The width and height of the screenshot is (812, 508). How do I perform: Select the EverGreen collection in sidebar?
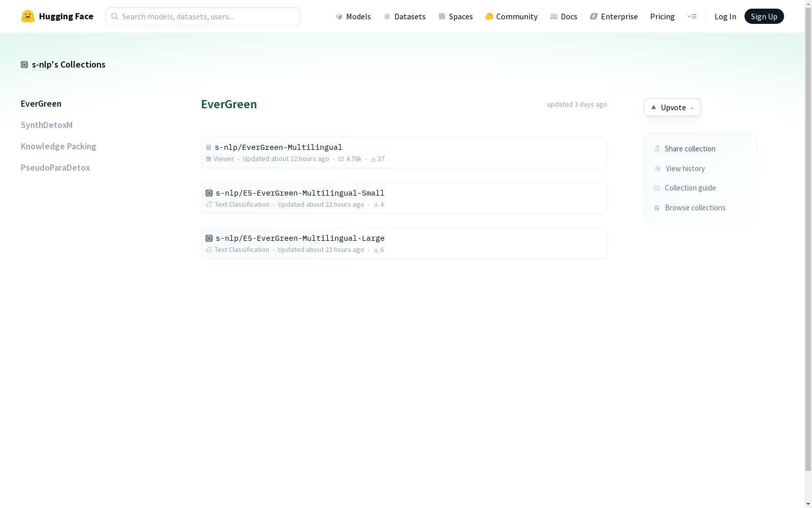[41, 104]
